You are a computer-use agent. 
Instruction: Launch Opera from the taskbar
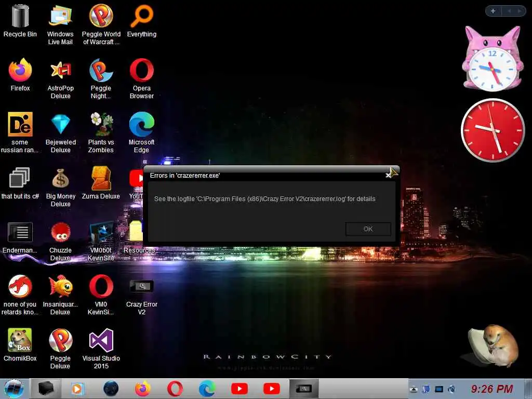coord(175,389)
